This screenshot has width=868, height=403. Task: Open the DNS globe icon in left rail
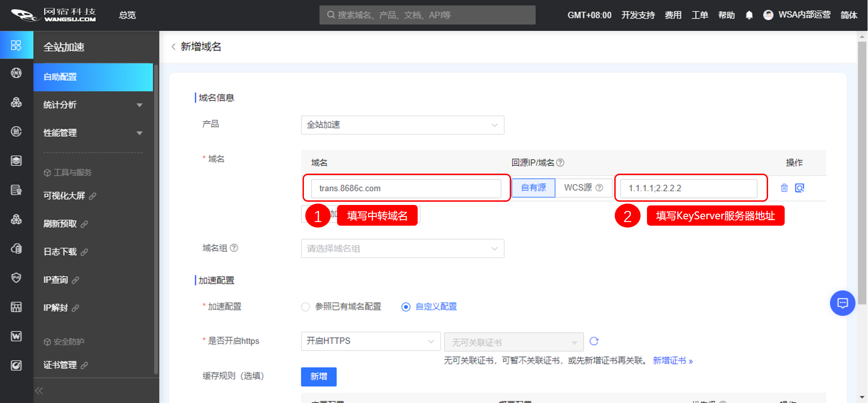pos(16,73)
